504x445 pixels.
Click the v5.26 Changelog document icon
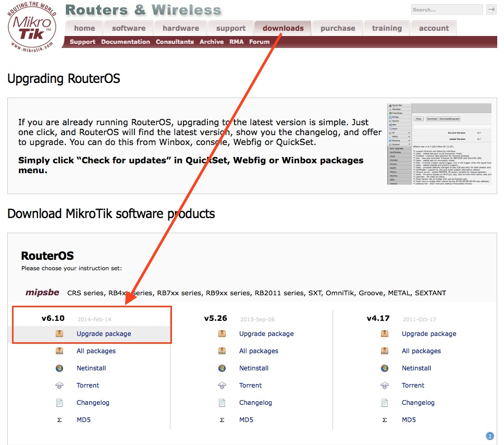coord(222,403)
